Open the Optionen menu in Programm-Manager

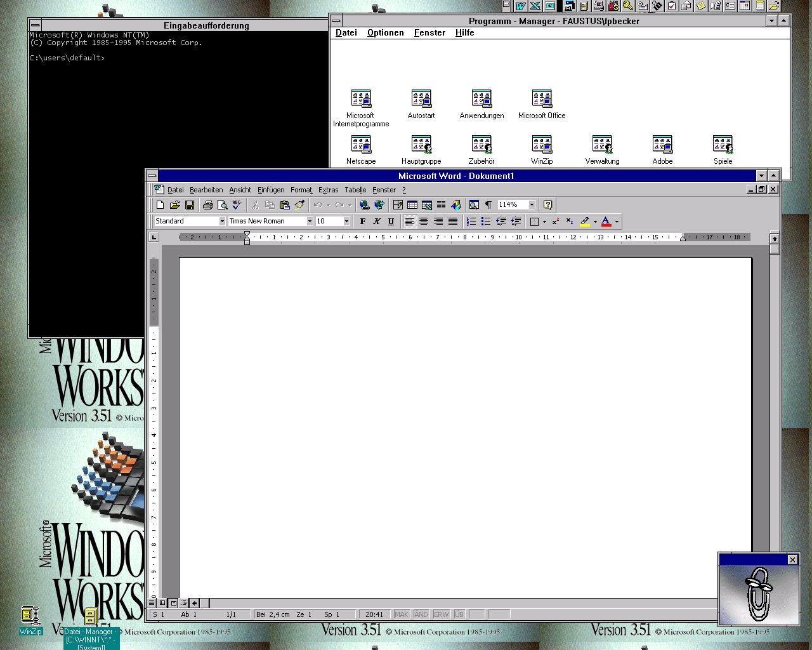pyautogui.click(x=385, y=32)
